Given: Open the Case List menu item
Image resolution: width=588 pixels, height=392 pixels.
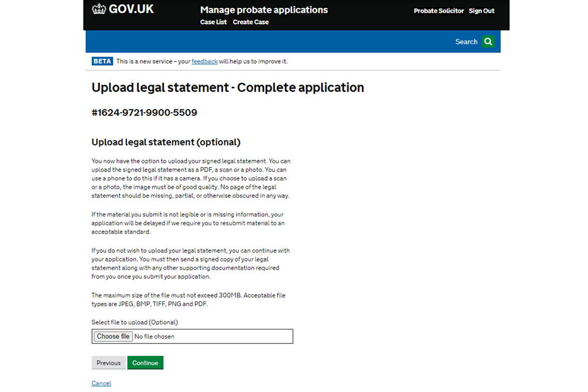Looking at the screenshot, I should click(x=213, y=22).
